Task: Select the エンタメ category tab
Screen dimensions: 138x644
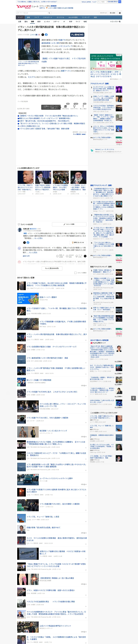Action: pos(47,21)
